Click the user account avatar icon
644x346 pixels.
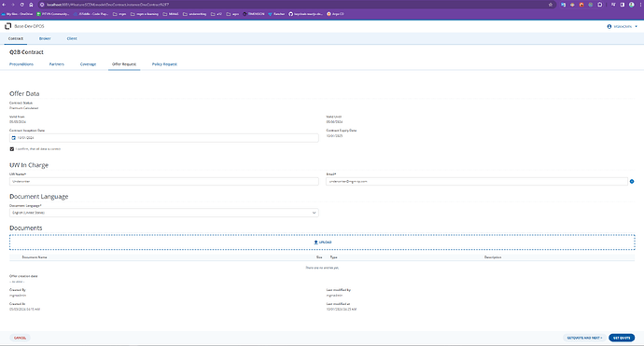coord(609,26)
